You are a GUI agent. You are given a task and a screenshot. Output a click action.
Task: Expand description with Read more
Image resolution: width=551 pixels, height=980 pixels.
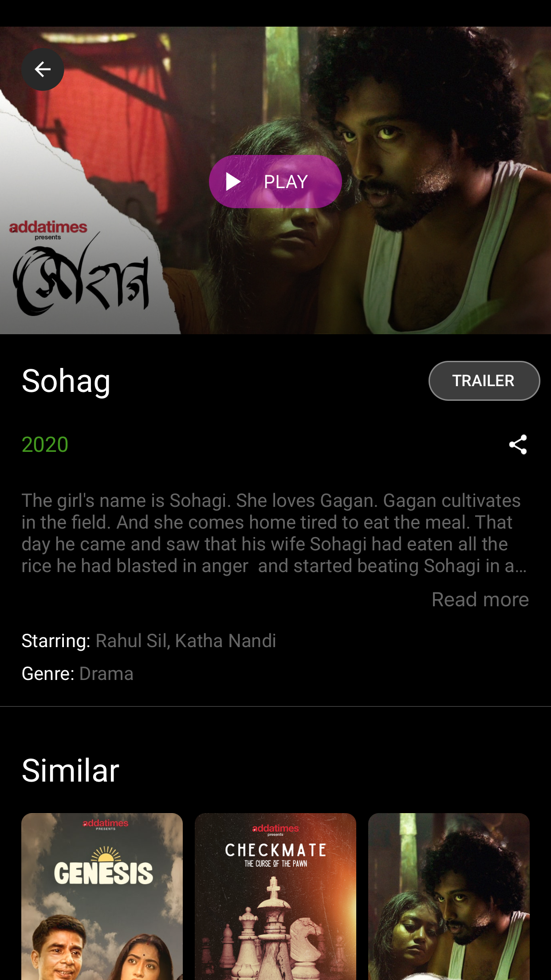(480, 600)
